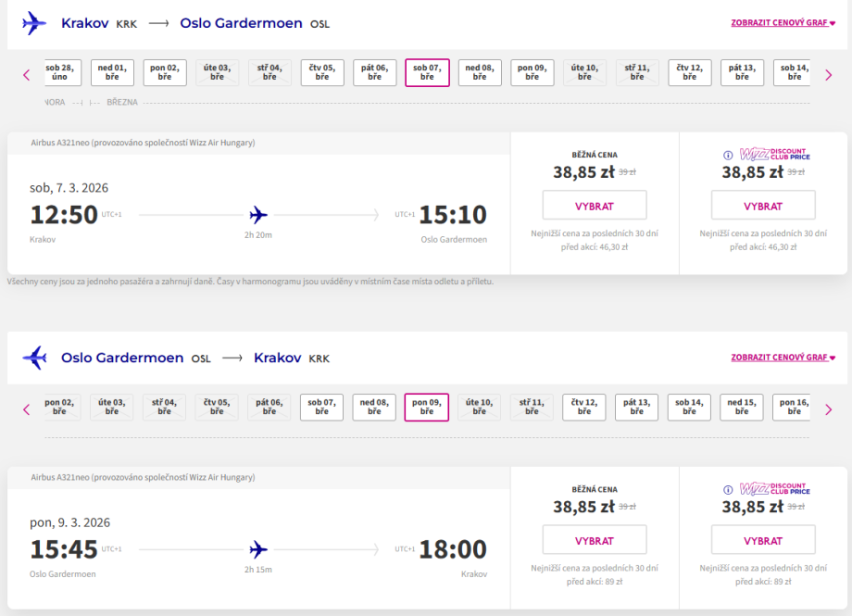Choose the regular price for the Krakov to Oslo flight
The height and width of the screenshot is (616, 852).
pyautogui.click(x=594, y=206)
